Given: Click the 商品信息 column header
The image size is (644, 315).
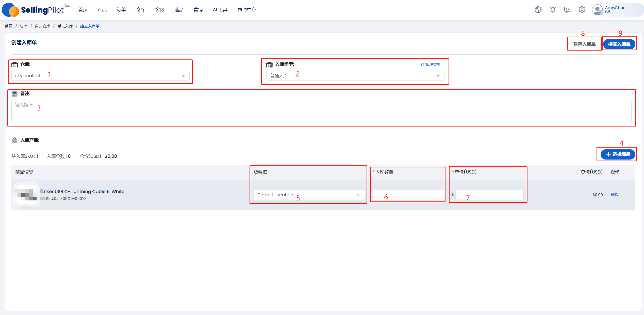Looking at the screenshot, I should (24, 172).
